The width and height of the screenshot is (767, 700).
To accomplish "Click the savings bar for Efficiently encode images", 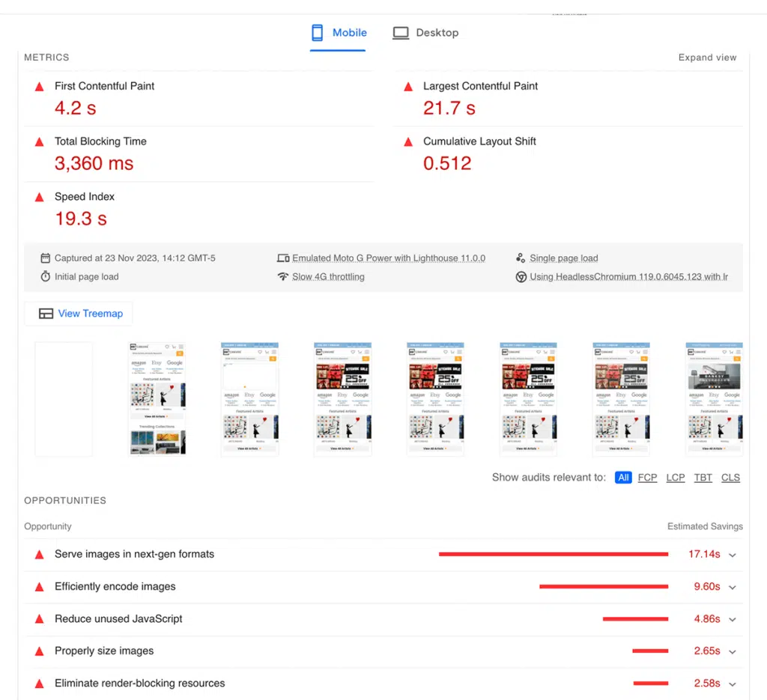I will pos(604,586).
